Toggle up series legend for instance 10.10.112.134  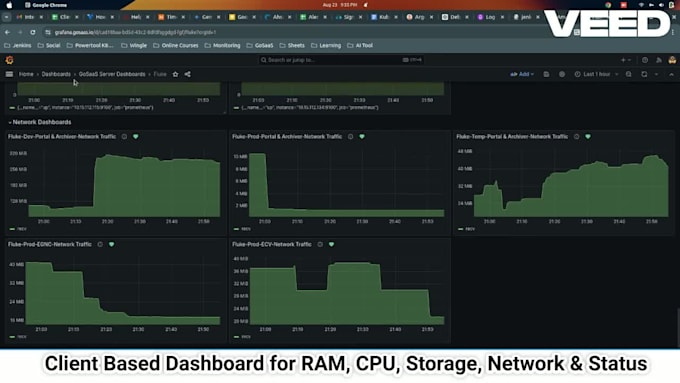[x=310, y=108]
